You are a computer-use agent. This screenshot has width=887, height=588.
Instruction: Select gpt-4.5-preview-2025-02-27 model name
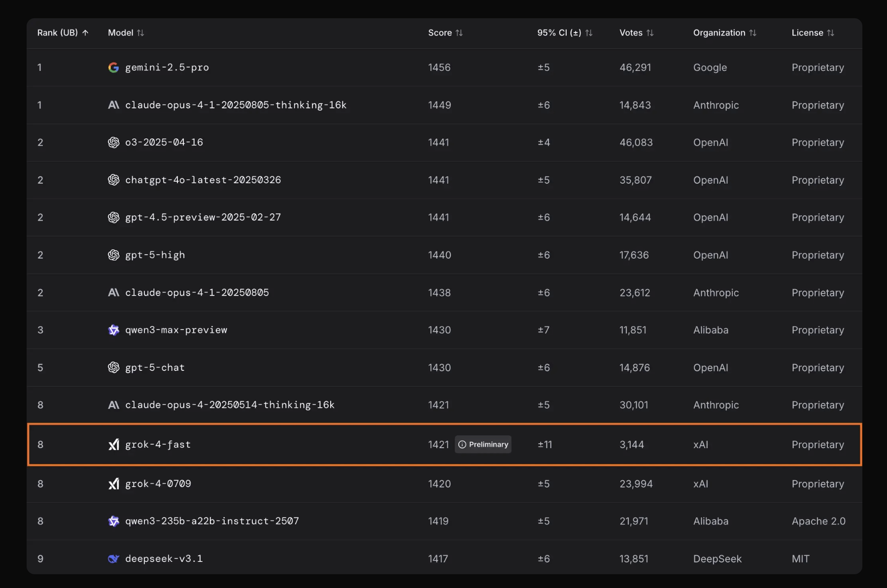(x=203, y=217)
